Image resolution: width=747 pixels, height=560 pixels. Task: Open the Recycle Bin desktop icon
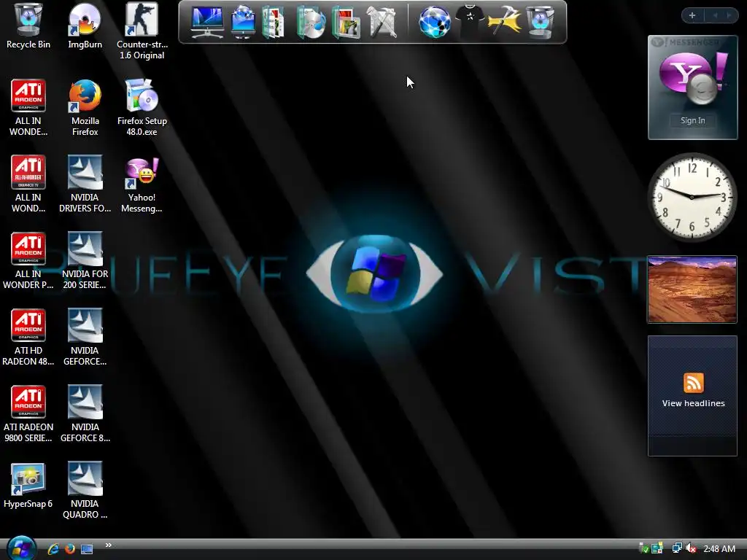click(28, 26)
